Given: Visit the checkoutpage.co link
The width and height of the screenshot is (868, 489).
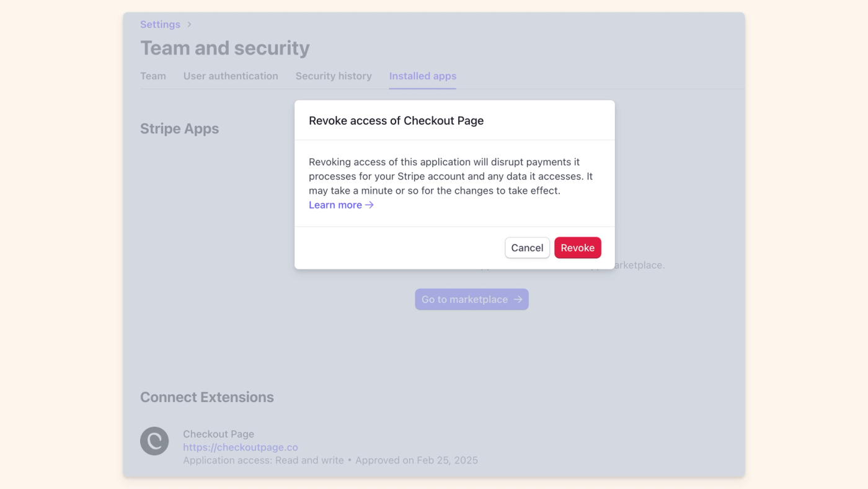Looking at the screenshot, I should click(x=240, y=447).
